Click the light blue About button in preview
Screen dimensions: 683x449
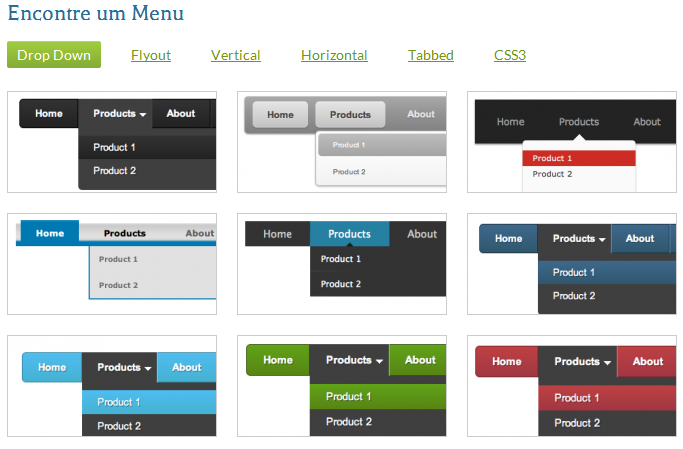tap(186, 367)
